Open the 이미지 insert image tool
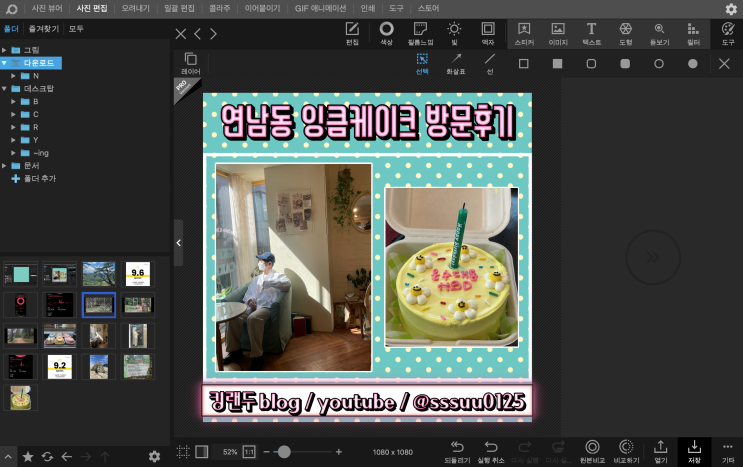 (x=558, y=34)
